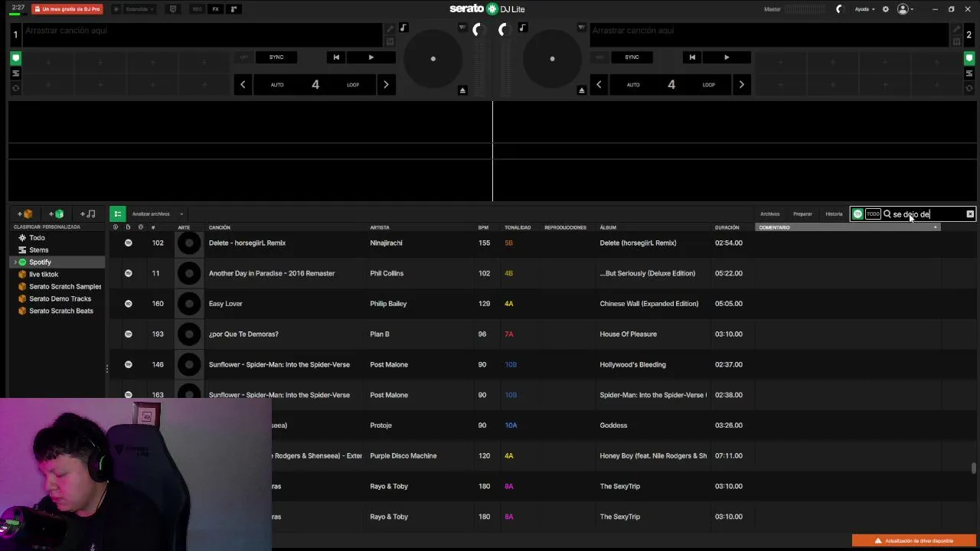Switch to the Historia tab
The width and height of the screenshot is (980, 551).
(834, 214)
